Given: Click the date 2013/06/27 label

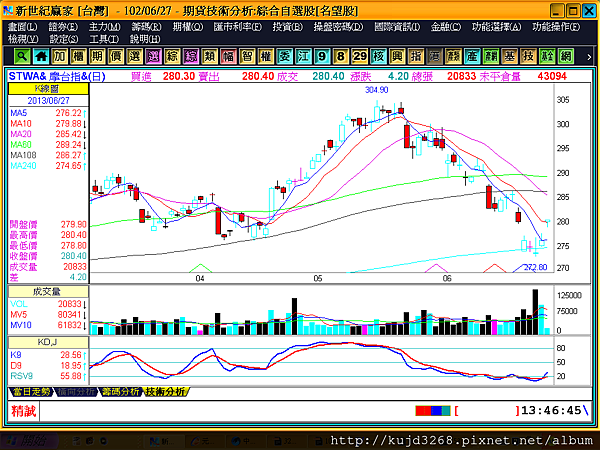Looking at the screenshot, I should point(48,101).
